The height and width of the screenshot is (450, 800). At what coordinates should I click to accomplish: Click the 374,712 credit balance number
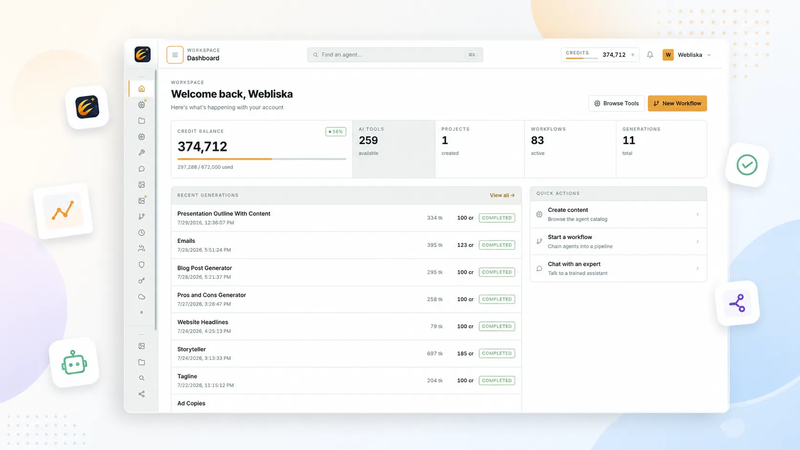point(202,147)
